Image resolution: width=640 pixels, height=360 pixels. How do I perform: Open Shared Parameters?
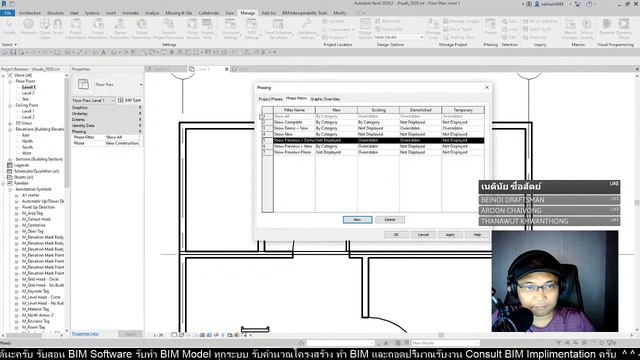[120, 28]
